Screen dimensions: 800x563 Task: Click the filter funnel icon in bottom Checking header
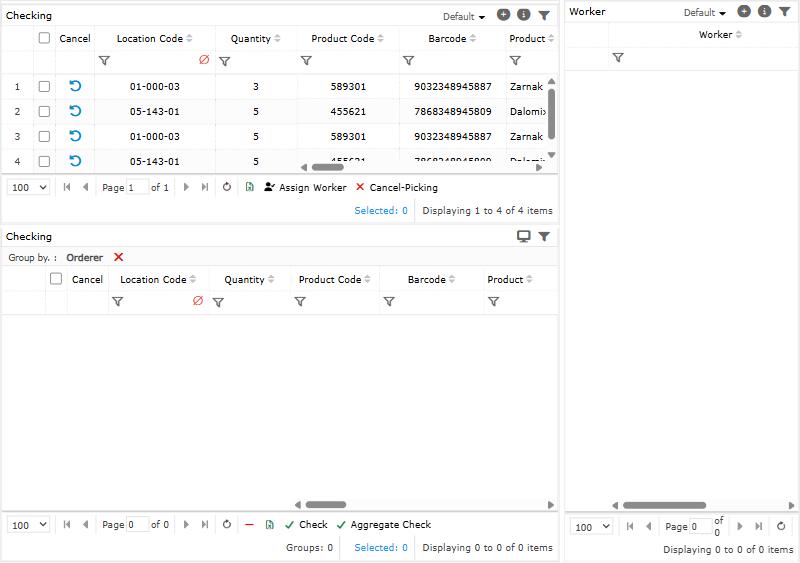tap(544, 236)
